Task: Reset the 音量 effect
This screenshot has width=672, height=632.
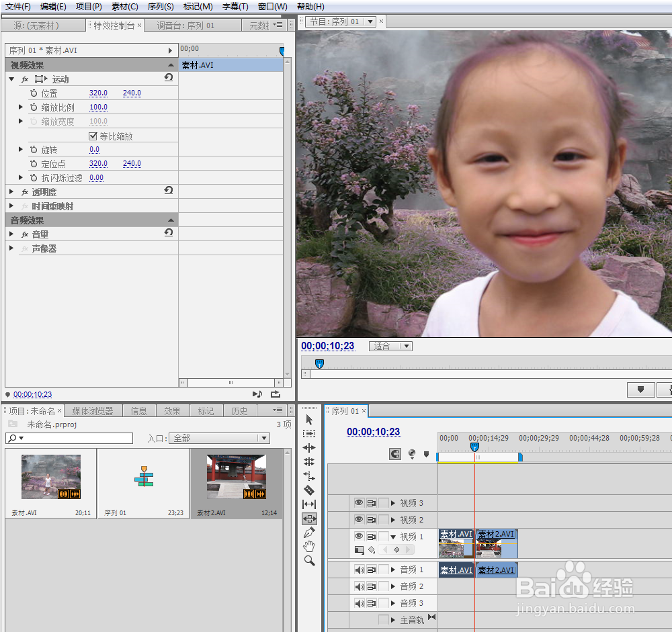Action: (x=169, y=232)
